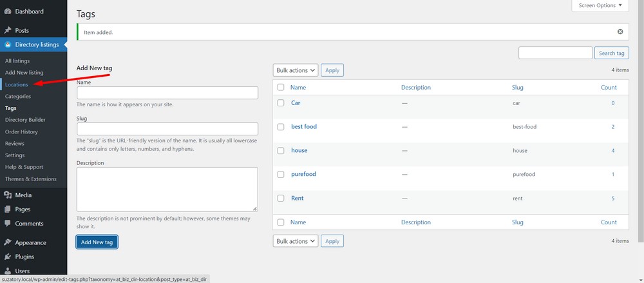Open Order History submenu item
This screenshot has height=283, width=644.
click(21, 132)
